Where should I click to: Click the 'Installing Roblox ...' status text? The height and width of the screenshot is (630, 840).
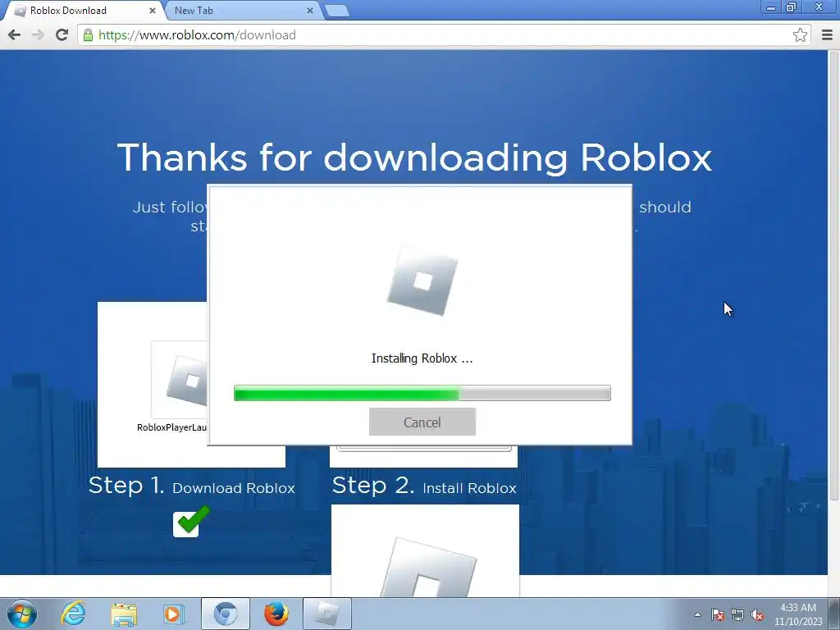(x=422, y=358)
